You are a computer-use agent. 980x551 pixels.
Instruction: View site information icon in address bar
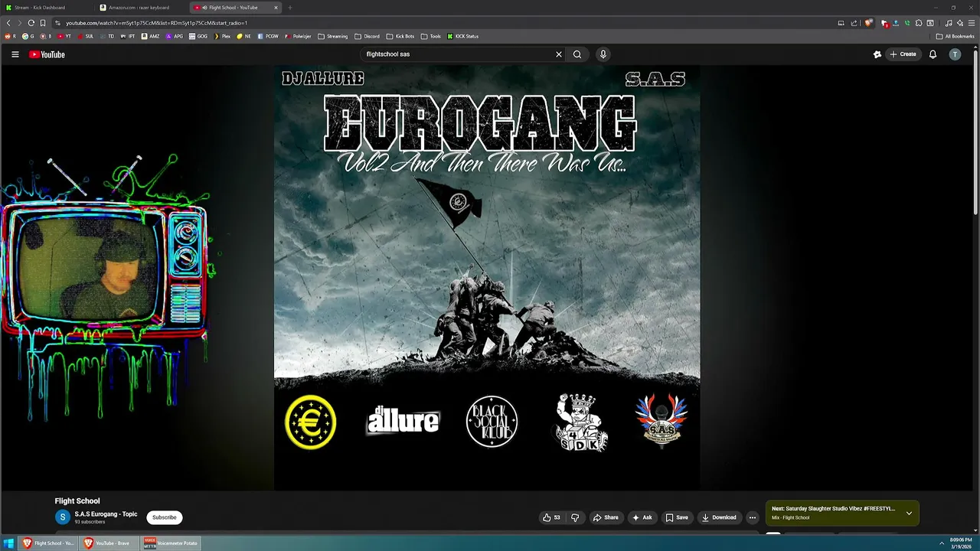pyautogui.click(x=58, y=23)
